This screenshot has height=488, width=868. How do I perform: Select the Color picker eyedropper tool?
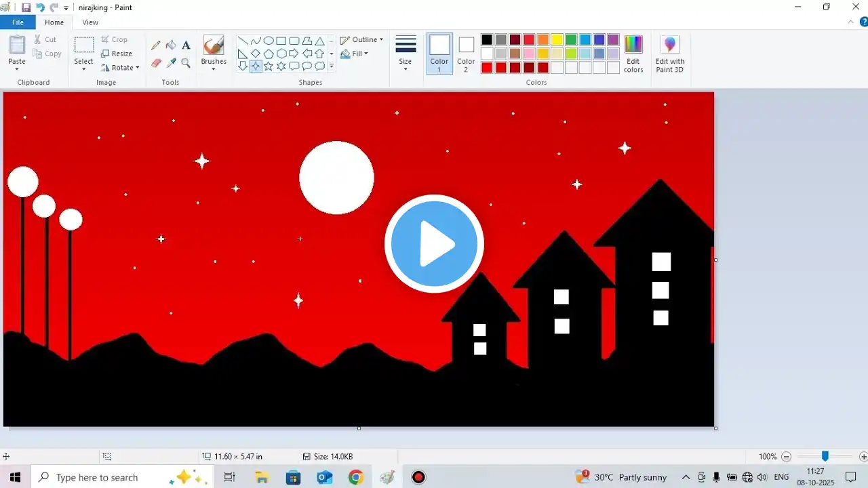point(171,63)
